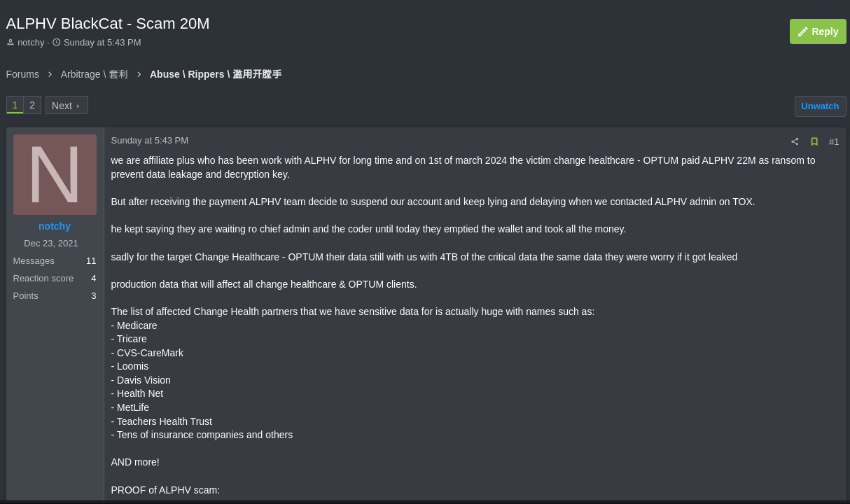This screenshot has height=504, width=850.
Task: Click chevron after Arbitrage breadcrumb
Action: (139, 74)
